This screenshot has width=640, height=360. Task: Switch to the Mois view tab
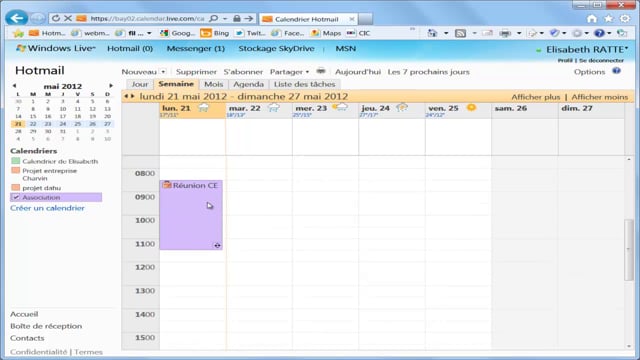click(x=213, y=84)
